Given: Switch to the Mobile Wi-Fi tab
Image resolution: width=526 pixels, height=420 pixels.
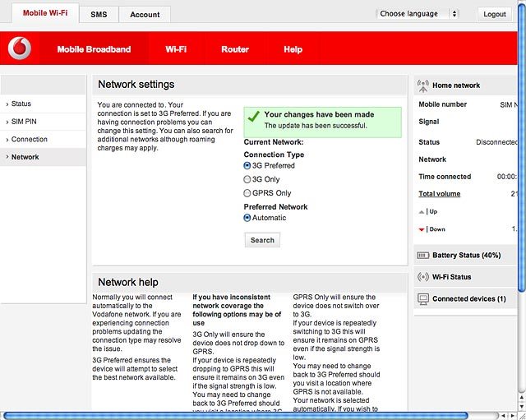Looking at the screenshot, I should point(45,13).
